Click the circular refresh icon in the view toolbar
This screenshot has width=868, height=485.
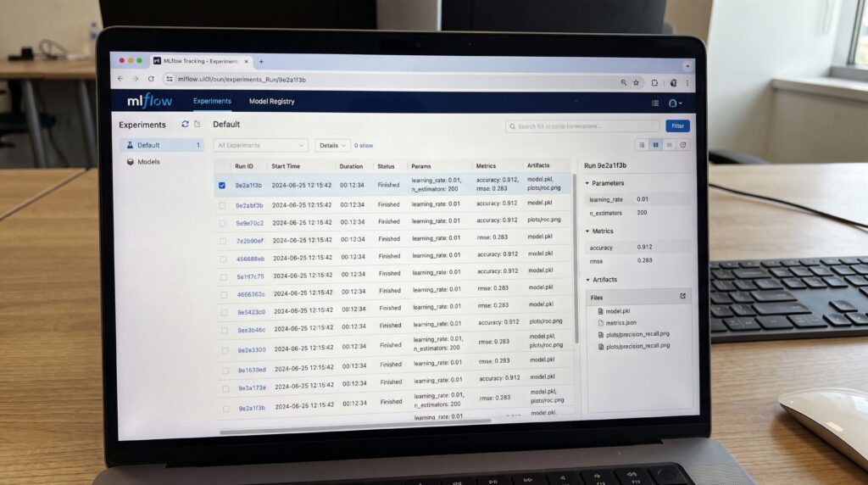(x=683, y=145)
